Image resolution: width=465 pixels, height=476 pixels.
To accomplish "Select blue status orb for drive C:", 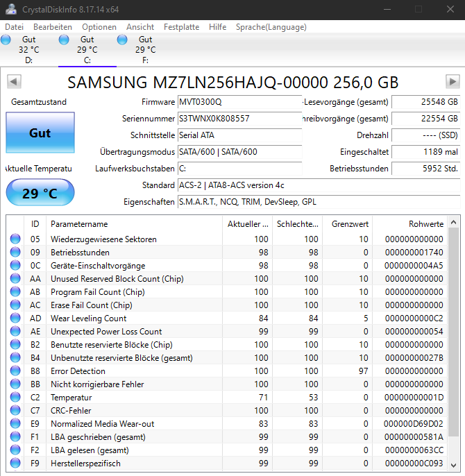I will [64, 40].
